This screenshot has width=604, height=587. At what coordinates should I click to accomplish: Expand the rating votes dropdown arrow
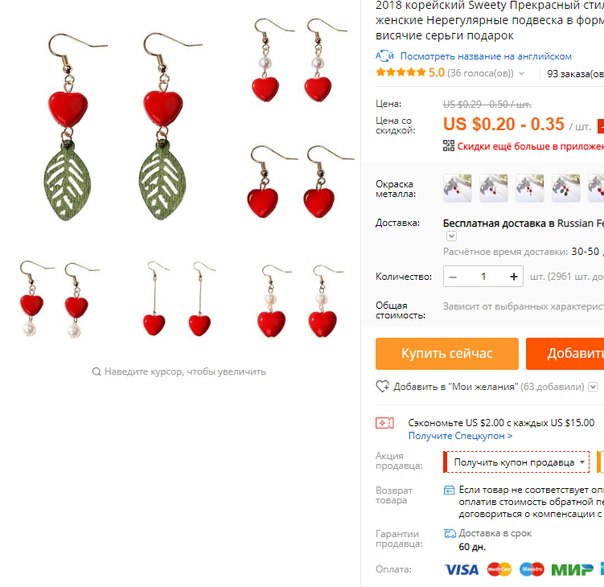click(x=522, y=73)
